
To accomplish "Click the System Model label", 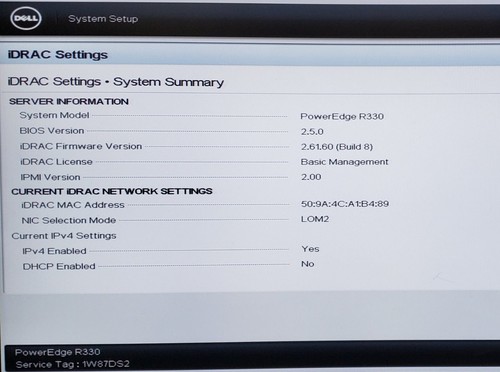I will (54, 115).
